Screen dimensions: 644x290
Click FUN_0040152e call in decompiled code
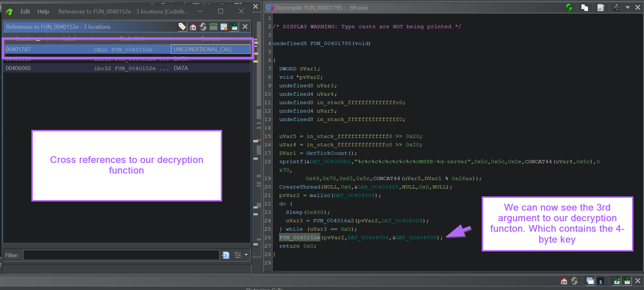pos(299,237)
